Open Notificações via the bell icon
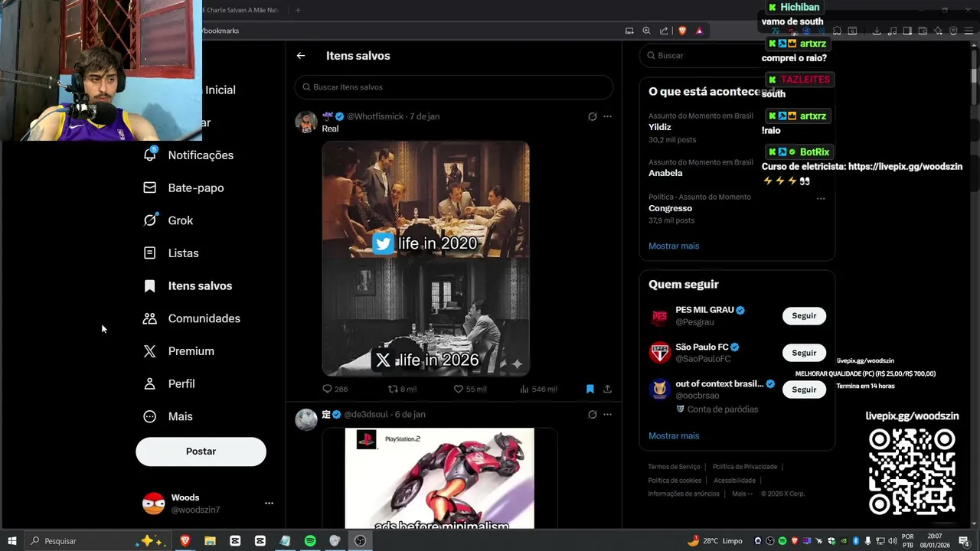 pyautogui.click(x=150, y=155)
